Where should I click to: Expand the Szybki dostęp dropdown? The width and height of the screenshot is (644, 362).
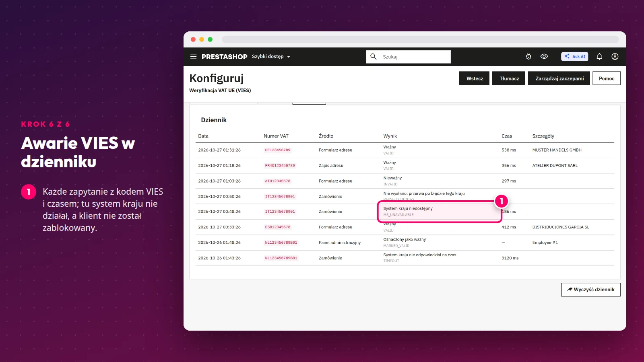tap(271, 57)
